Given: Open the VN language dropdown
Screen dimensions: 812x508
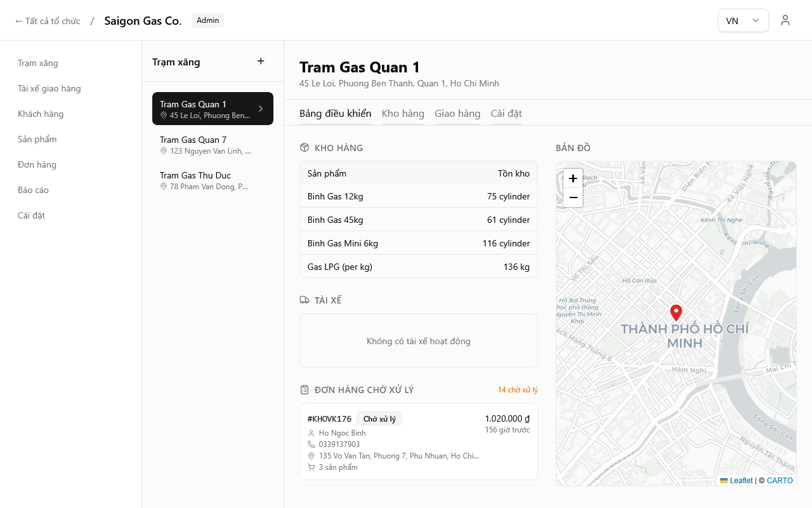Looking at the screenshot, I should point(743,20).
